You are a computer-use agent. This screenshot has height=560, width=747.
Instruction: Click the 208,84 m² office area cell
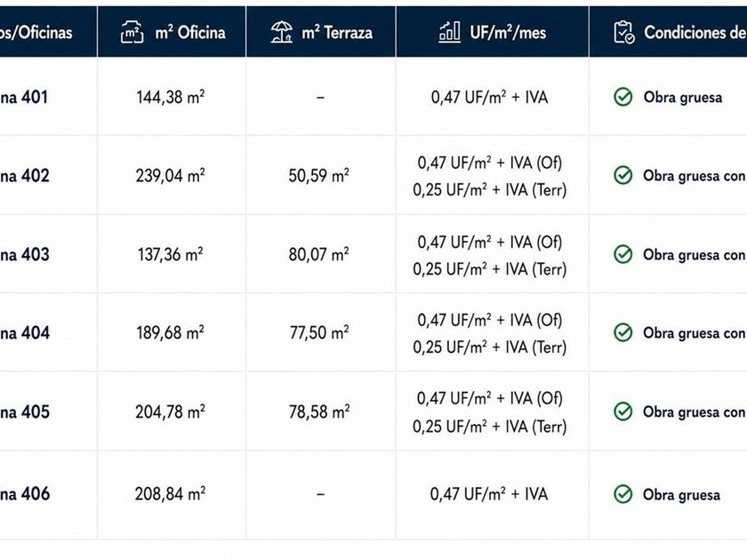[170, 494]
